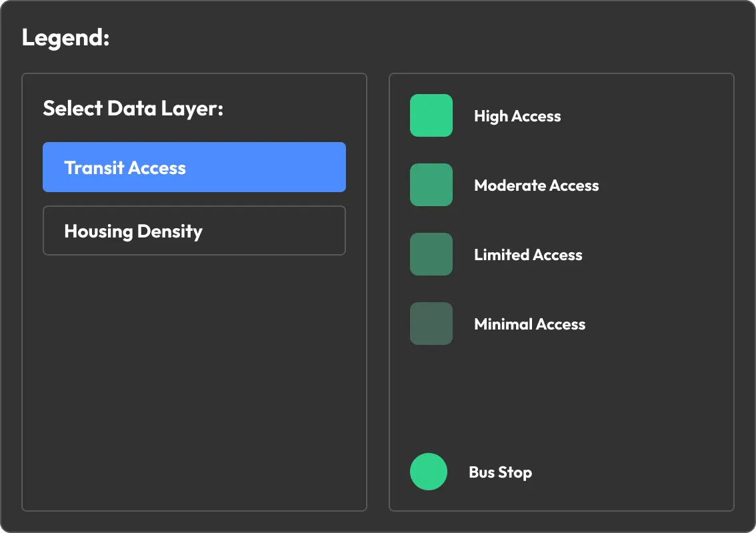Click the Minimal Access legend text

click(x=529, y=324)
